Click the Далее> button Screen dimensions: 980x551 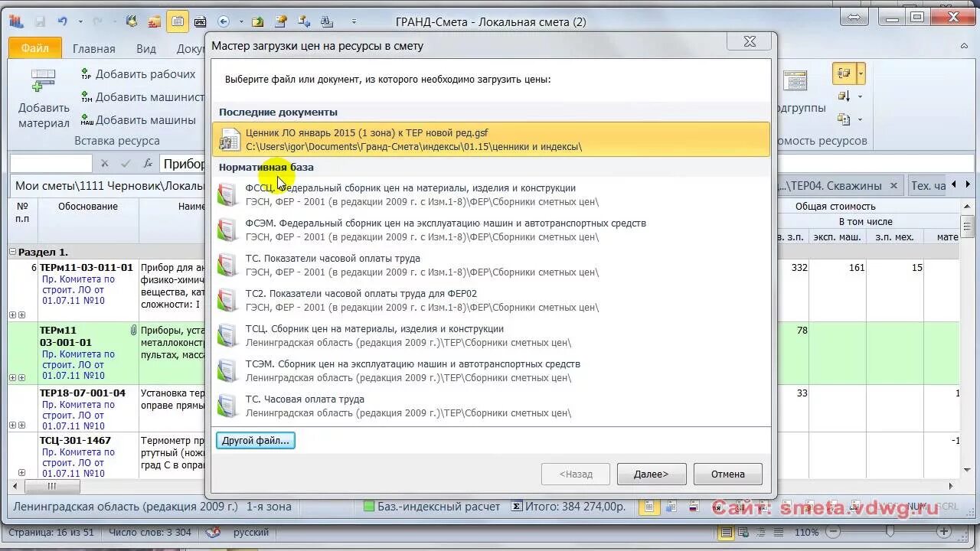pyautogui.click(x=651, y=474)
